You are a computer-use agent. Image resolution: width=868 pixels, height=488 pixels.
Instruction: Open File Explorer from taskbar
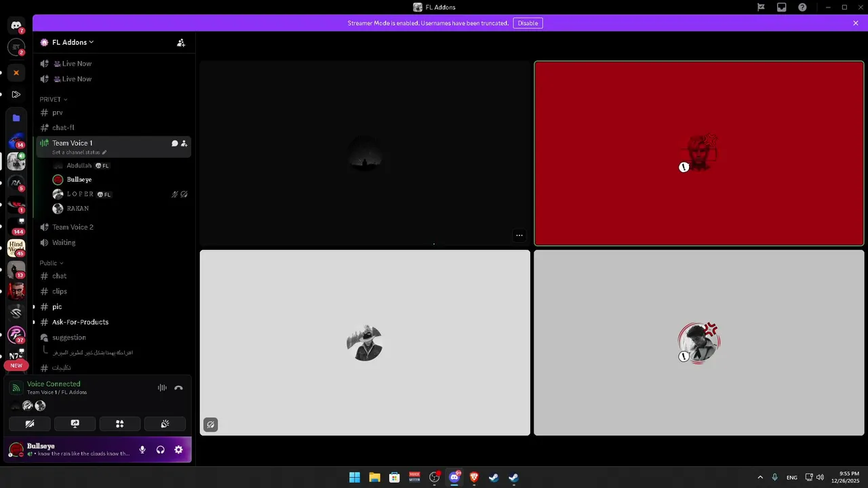[374, 477]
